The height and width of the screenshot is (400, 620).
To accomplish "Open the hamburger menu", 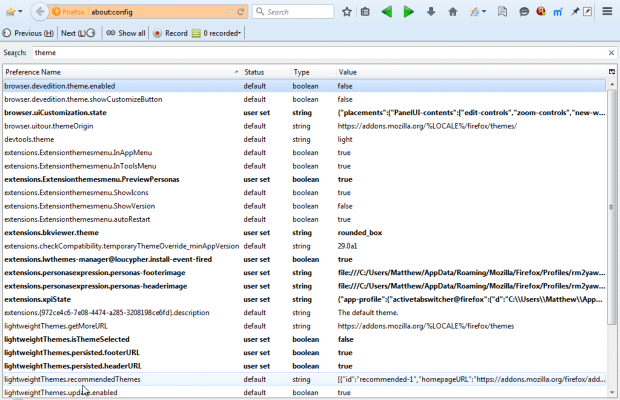I will tap(607, 11).
